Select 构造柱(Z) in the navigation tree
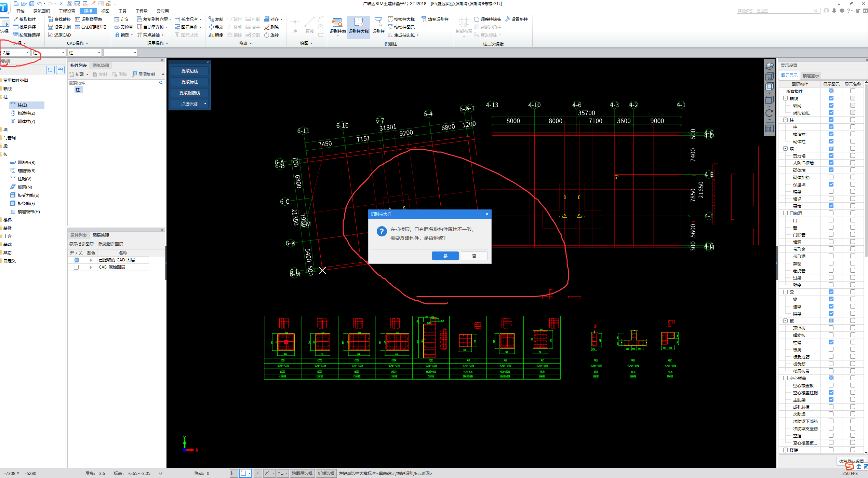The image size is (868, 478). [x=26, y=113]
